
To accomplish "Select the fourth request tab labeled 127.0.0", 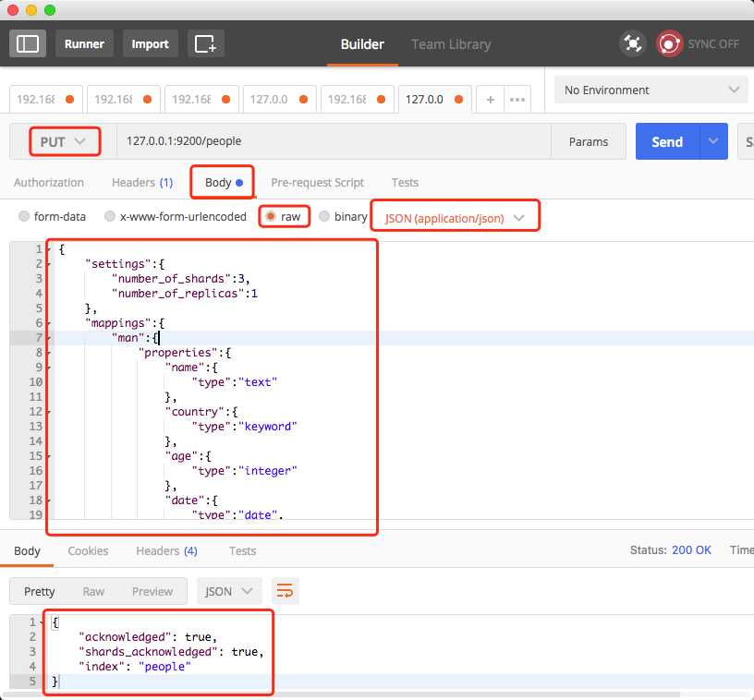I will (280, 100).
